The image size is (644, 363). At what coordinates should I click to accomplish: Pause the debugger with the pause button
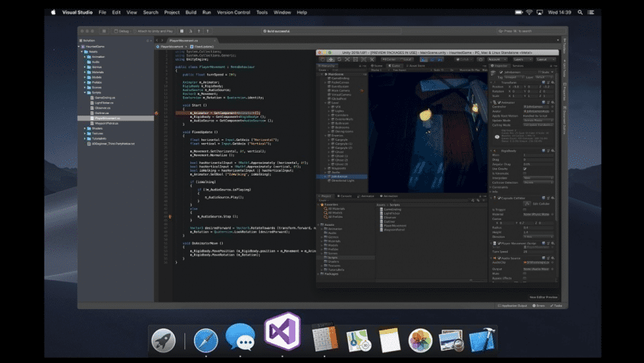tap(182, 31)
